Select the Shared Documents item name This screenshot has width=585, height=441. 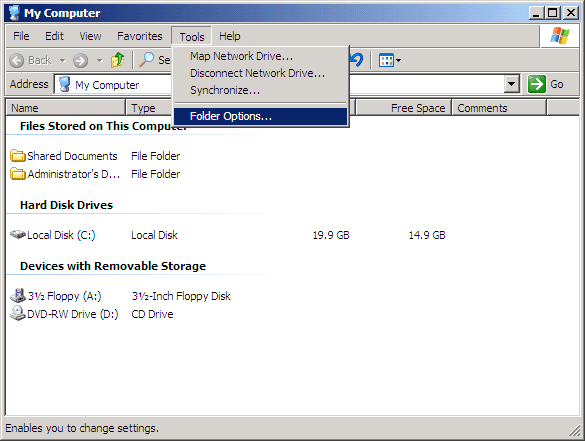[x=72, y=156]
